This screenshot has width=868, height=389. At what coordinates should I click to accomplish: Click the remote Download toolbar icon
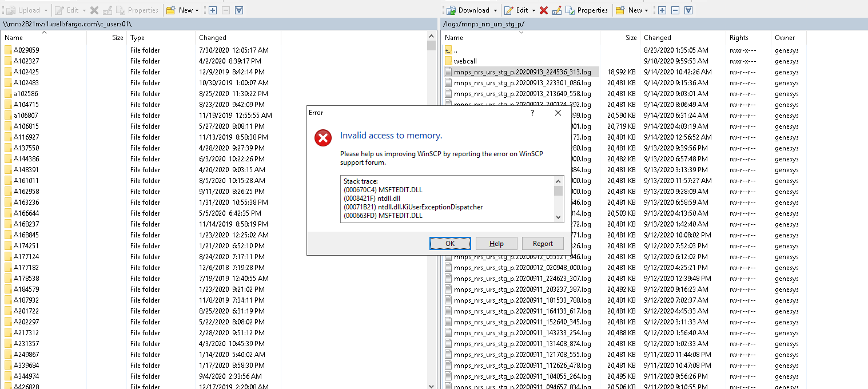(x=451, y=10)
